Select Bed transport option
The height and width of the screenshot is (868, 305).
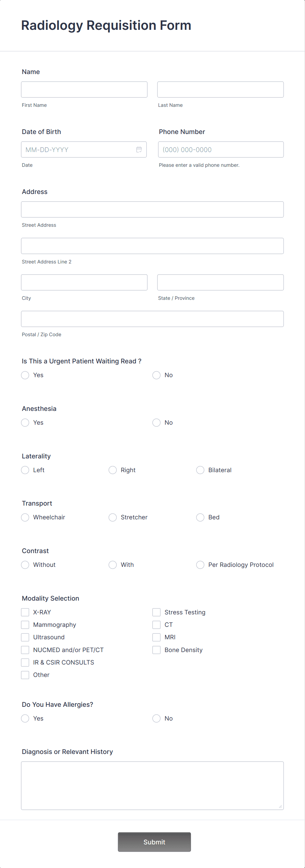coord(200,517)
